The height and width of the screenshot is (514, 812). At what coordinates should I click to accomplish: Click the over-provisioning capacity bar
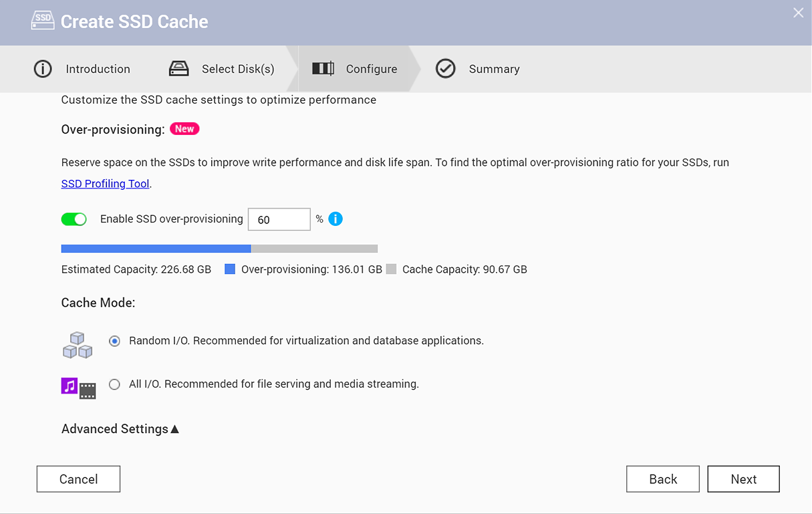click(219, 249)
